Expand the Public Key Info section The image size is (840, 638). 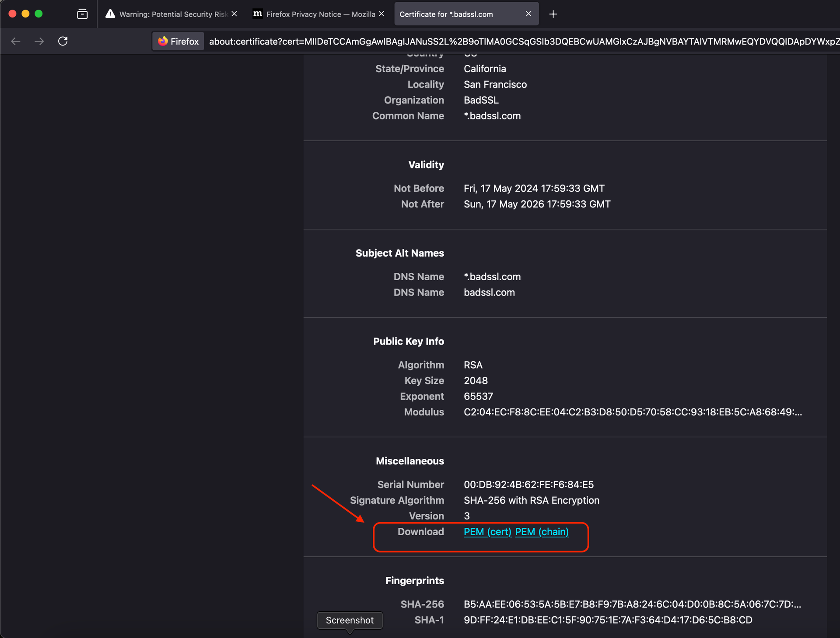point(408,341)
